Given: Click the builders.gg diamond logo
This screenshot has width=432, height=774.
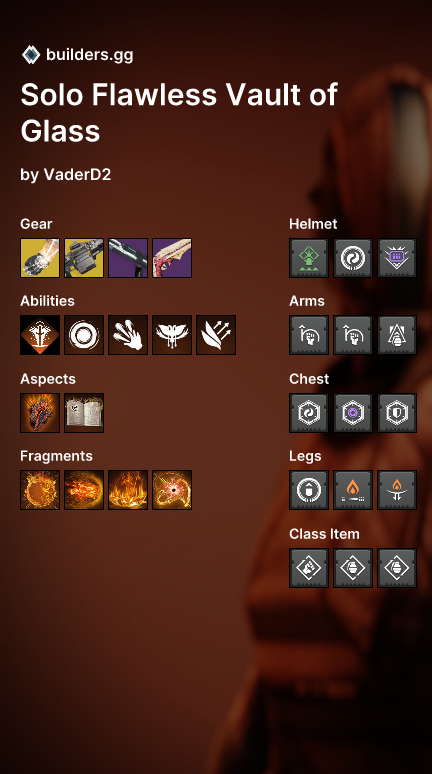Looking at the screenshot, I should click(x=31, y=54).
